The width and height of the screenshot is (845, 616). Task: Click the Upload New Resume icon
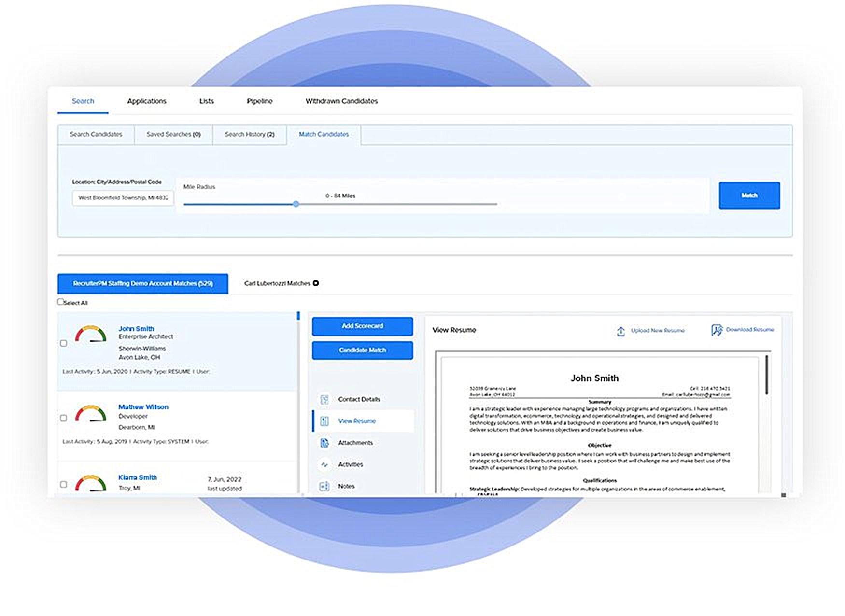coord(621,331)
